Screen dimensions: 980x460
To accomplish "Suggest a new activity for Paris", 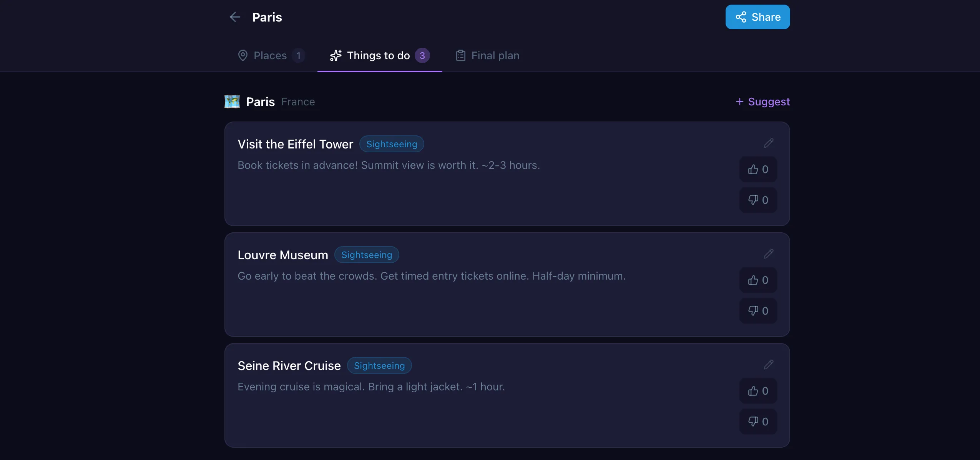I will point(762,102).
